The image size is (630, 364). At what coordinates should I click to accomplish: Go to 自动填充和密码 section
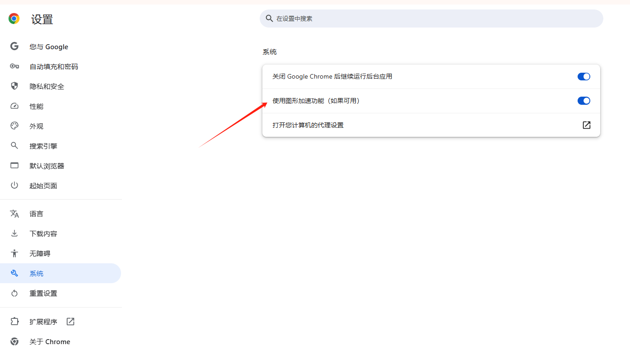[x=61, y=66]
